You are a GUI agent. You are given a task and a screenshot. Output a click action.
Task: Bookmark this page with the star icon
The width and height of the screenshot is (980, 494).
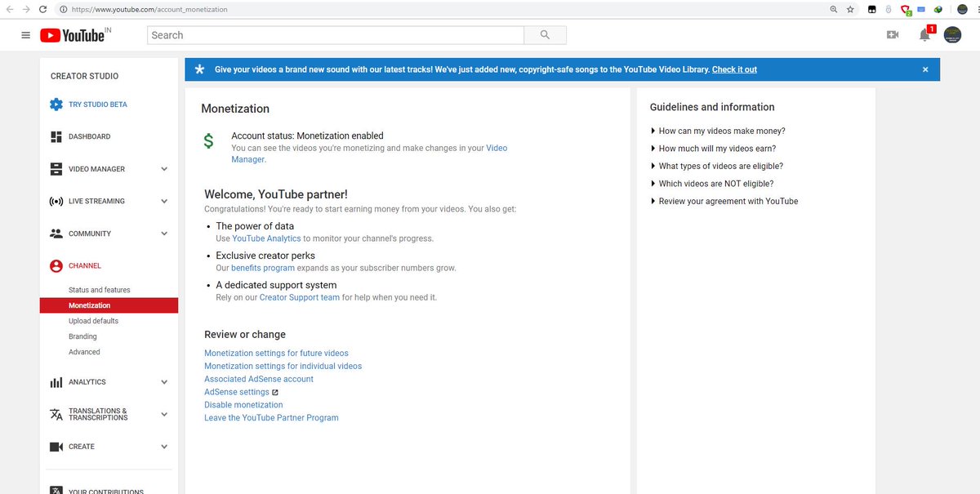pyautogui.click(x=850, y=10)
